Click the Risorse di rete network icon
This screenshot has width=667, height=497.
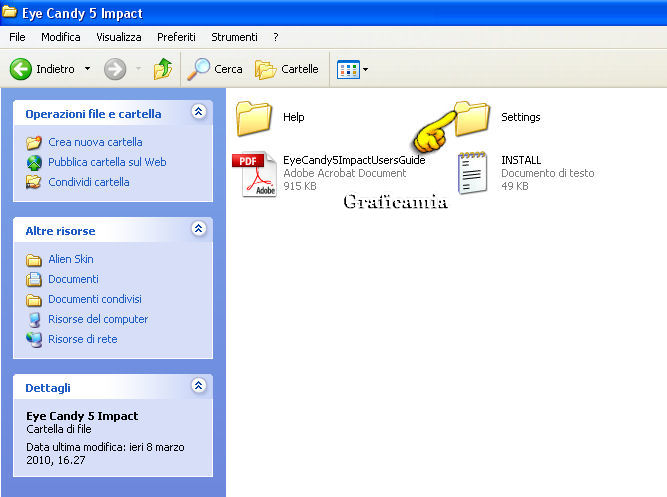pyautogui.click(x=34, y=340)
